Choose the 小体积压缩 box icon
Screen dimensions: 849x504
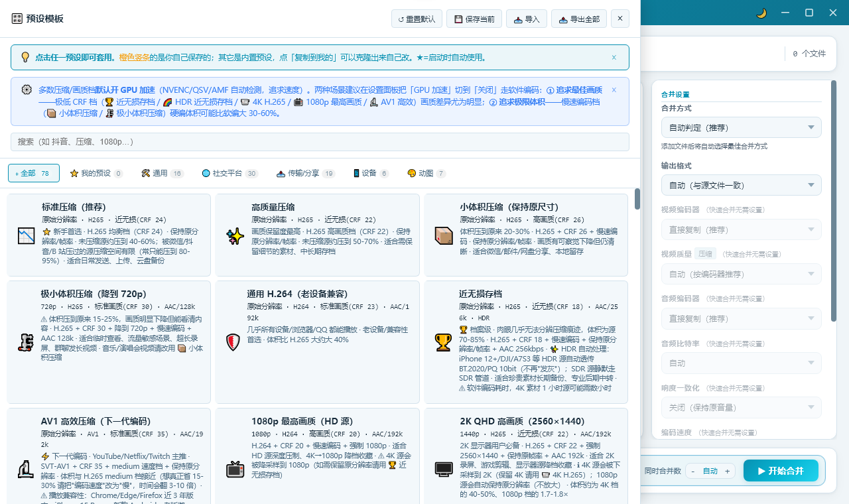coord(443,235)
